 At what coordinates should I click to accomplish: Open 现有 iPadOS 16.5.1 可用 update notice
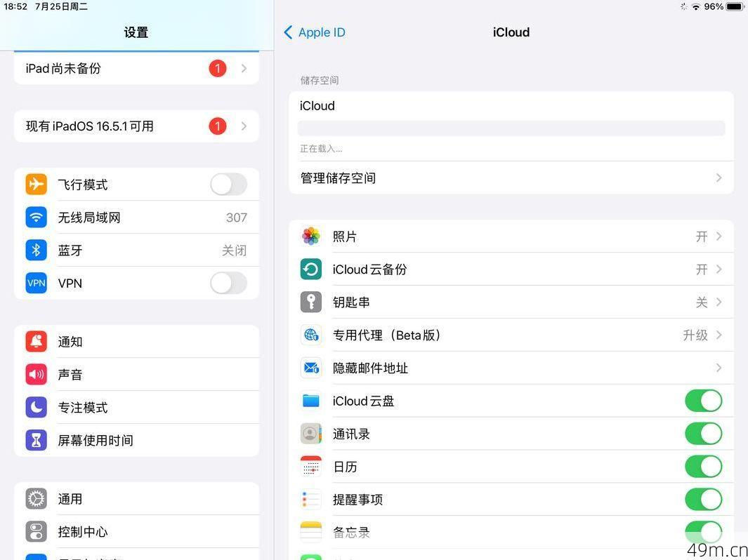coord(137,126)
